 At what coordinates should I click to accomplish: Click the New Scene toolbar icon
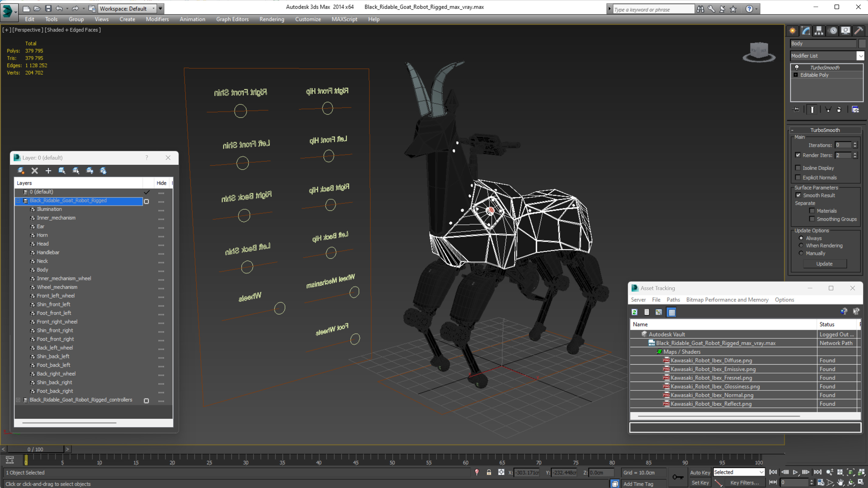(26, 9)
